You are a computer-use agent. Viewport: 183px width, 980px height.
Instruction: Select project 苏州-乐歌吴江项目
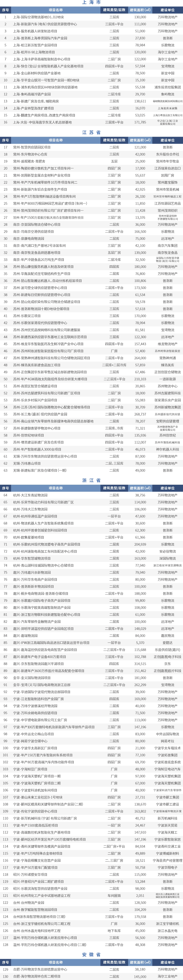pyautogui.click(x=27, y=316)
